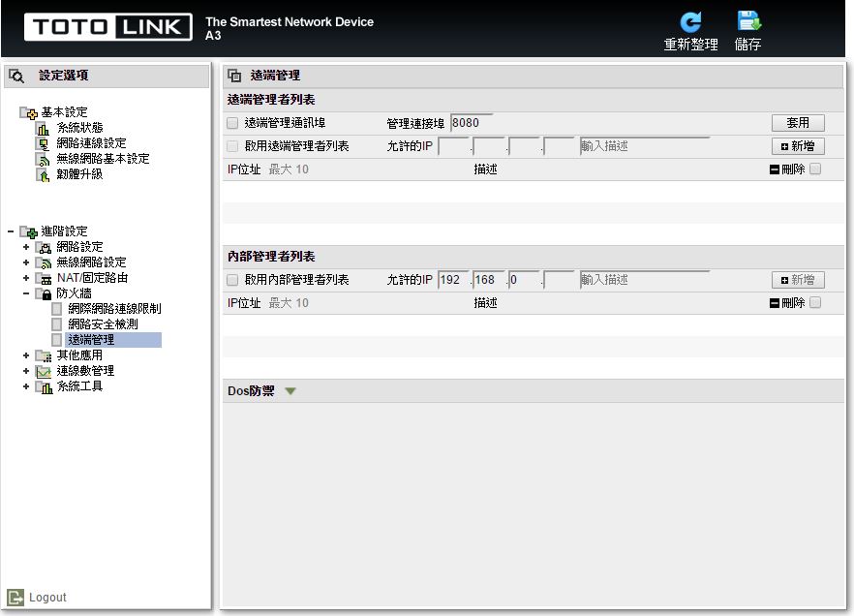Click the 其他應用 folder icon
Screen dimensions: 854x616
click(44, 356)
